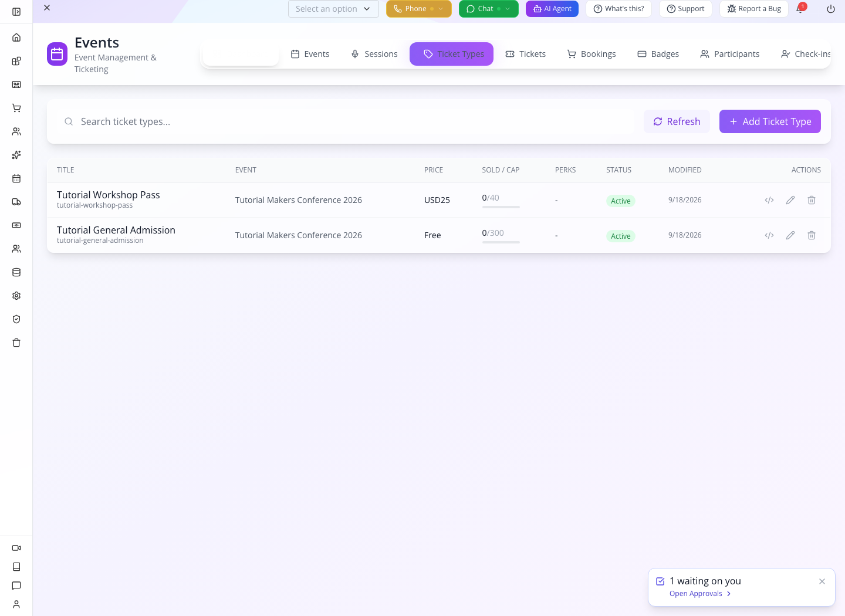845x616 pixels.
Task: Show embed code for Tutorial General Admission
Action: [769, 235]
